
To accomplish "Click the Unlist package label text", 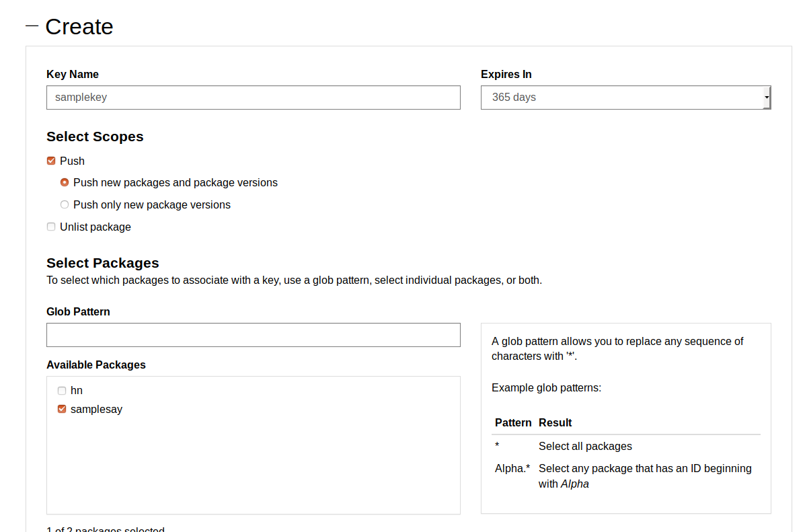I will click(x=95, y=227).
